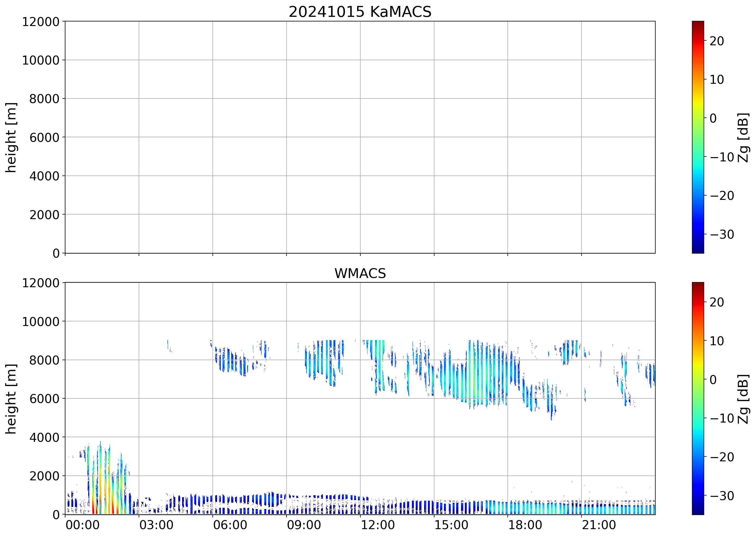Click the 21:00 time tick label
The width and height of the screenshot is (756, 537).
(599, 525)
